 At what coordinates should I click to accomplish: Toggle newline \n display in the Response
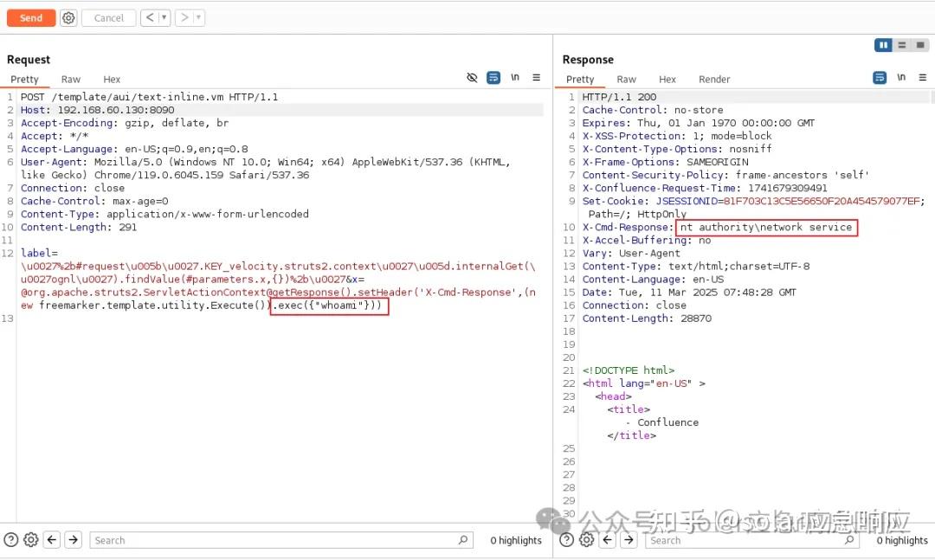900,77
